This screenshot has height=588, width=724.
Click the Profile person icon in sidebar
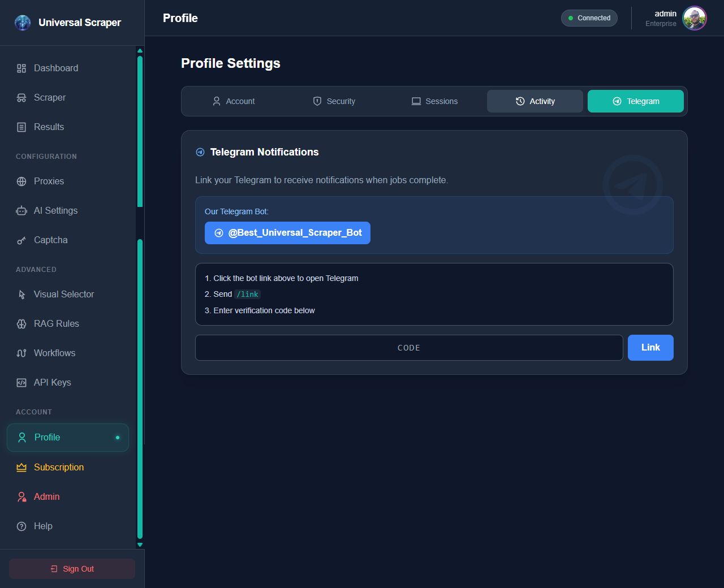22,438
